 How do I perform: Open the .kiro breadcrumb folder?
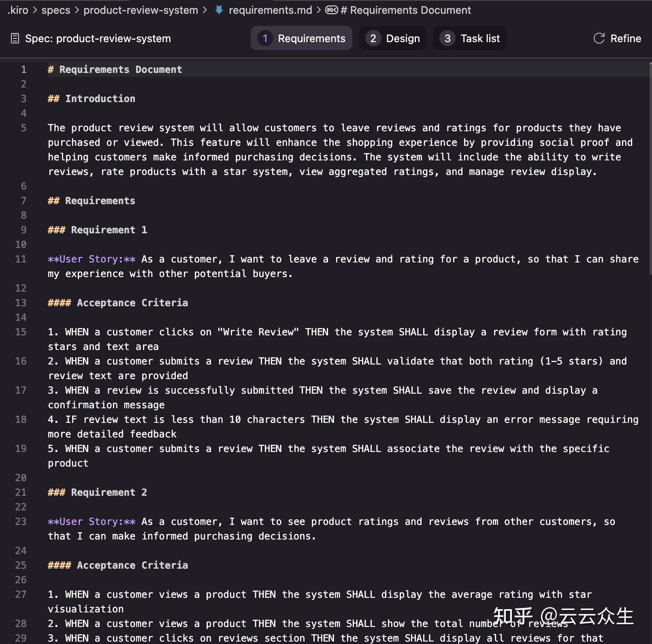(18, 10)
